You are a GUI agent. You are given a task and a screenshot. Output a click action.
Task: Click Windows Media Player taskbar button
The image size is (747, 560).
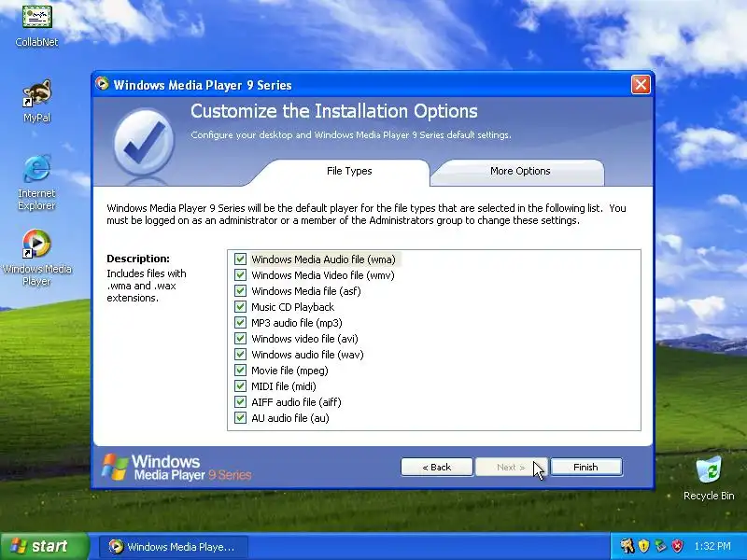(174, 546)
